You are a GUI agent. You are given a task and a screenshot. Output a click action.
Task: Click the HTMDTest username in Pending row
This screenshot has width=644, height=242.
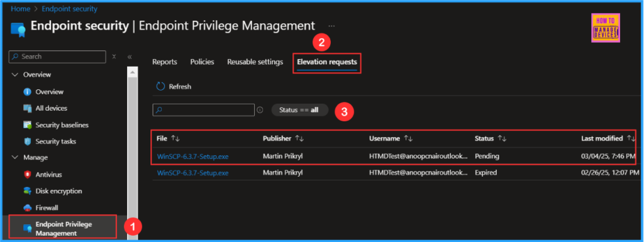[x=418, y=157]
